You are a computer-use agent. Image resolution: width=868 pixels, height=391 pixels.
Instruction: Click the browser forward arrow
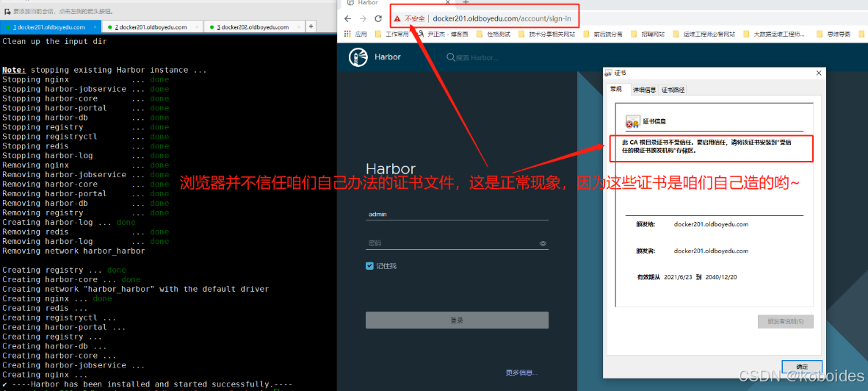pyautogui.click(x=363, y=18)
